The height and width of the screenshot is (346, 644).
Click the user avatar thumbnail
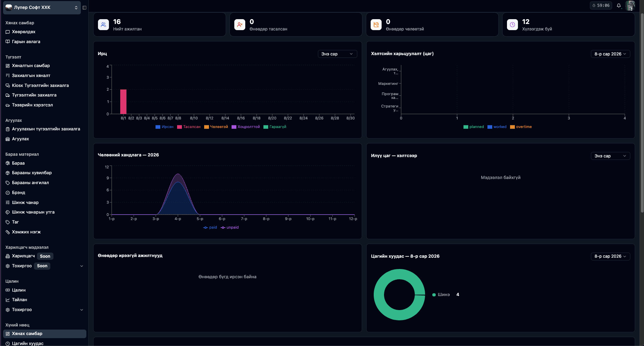(x=630, y=5)
